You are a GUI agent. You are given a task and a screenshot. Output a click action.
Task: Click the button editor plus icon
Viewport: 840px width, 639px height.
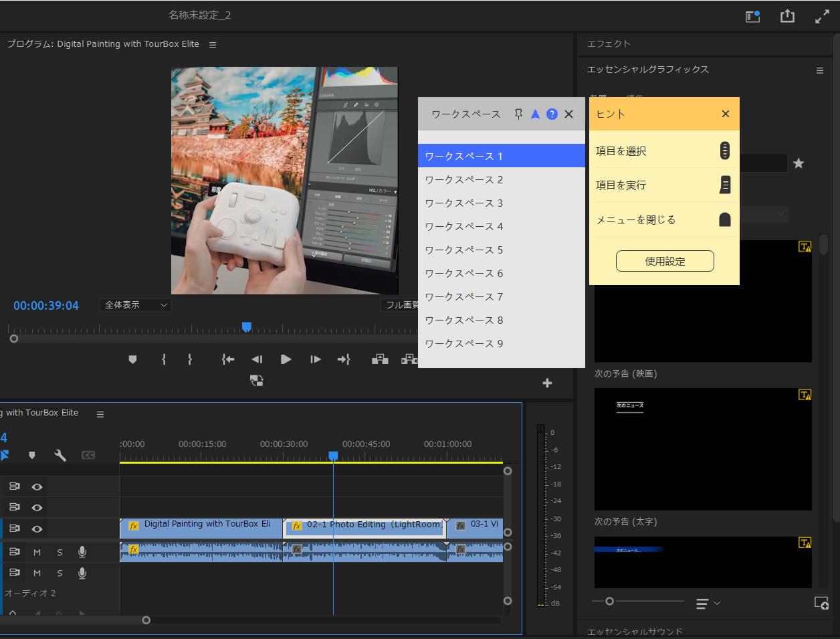click(547, 383)
